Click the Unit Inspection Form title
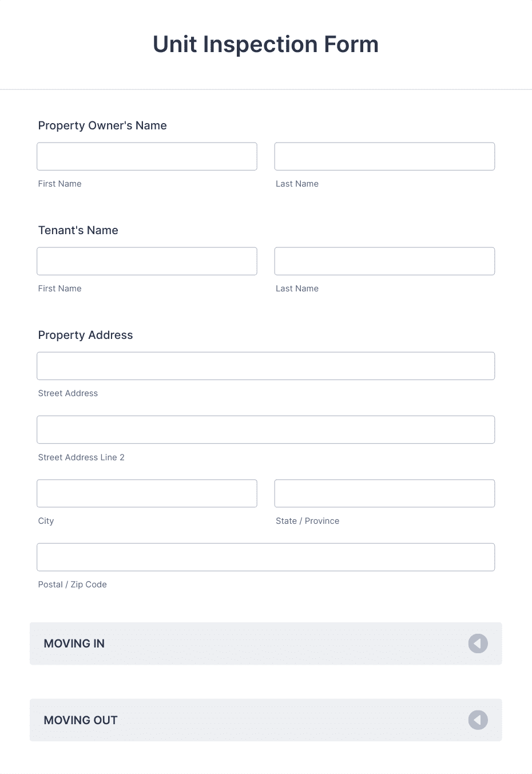The height and width of the screenshot is (774, 532). [266, 44]
